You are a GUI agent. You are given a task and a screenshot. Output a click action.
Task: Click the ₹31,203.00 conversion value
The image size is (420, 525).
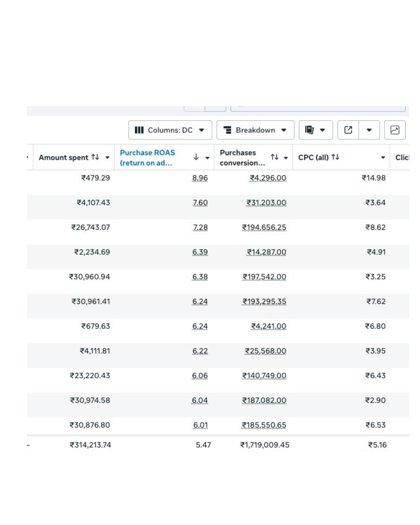tap(266, 203)
